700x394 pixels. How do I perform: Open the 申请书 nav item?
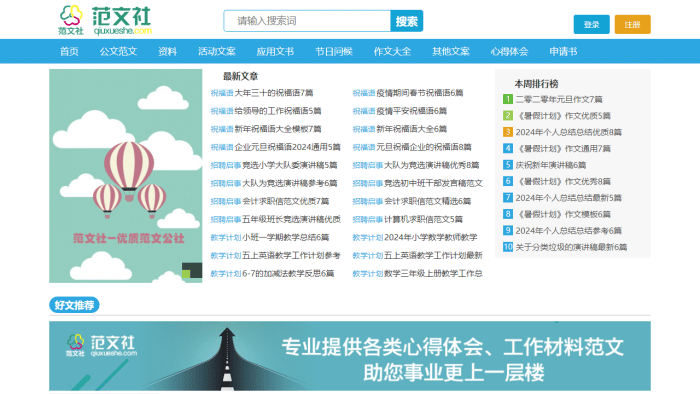click(x=563, y=51)
